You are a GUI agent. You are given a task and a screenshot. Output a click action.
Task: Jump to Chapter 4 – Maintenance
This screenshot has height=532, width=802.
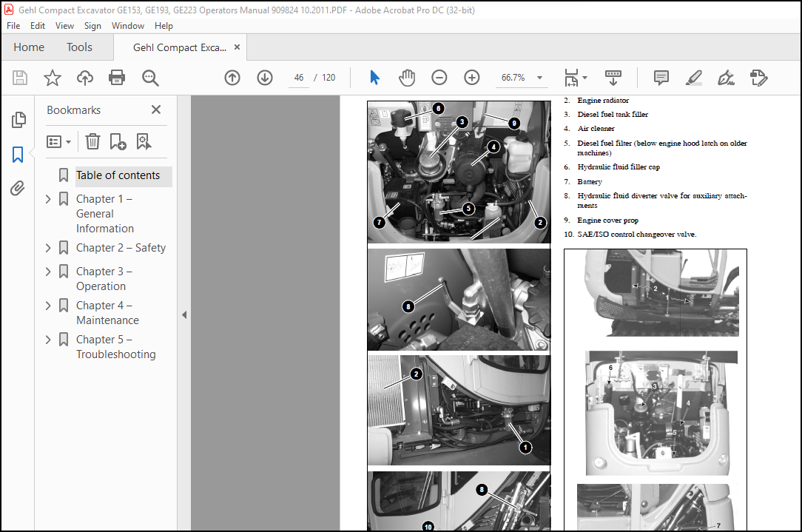point(107,313)
